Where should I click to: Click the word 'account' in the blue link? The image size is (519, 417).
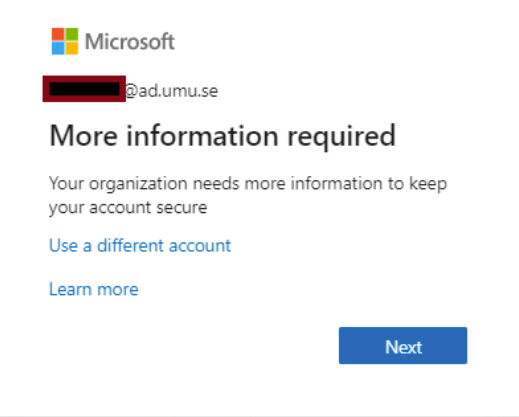click(x=200, y=246)
